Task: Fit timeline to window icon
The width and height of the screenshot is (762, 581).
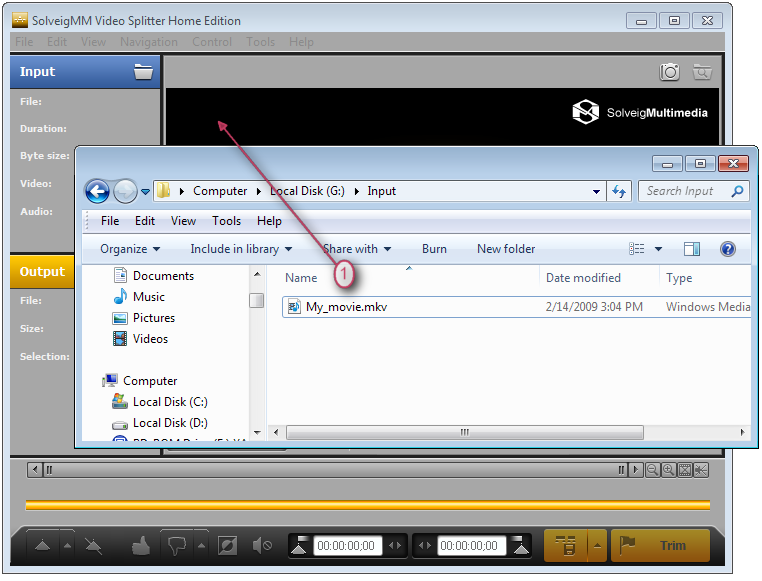Action: pos(685,470)
